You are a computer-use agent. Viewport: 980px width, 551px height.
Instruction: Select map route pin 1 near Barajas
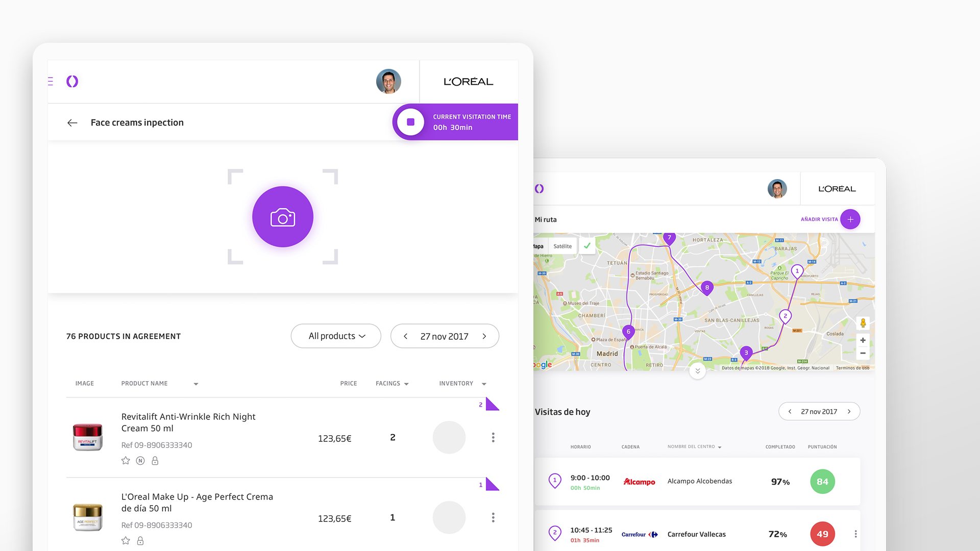tap(797, 272)
